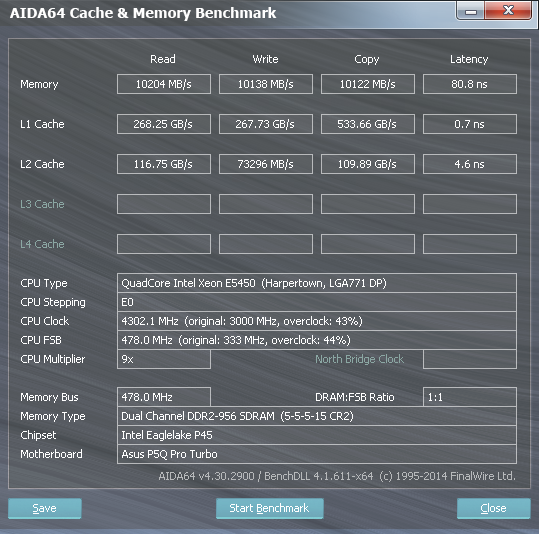Select the Memory Latency value 80.8 ns
539x534 pixels.
tap(470, 84)
